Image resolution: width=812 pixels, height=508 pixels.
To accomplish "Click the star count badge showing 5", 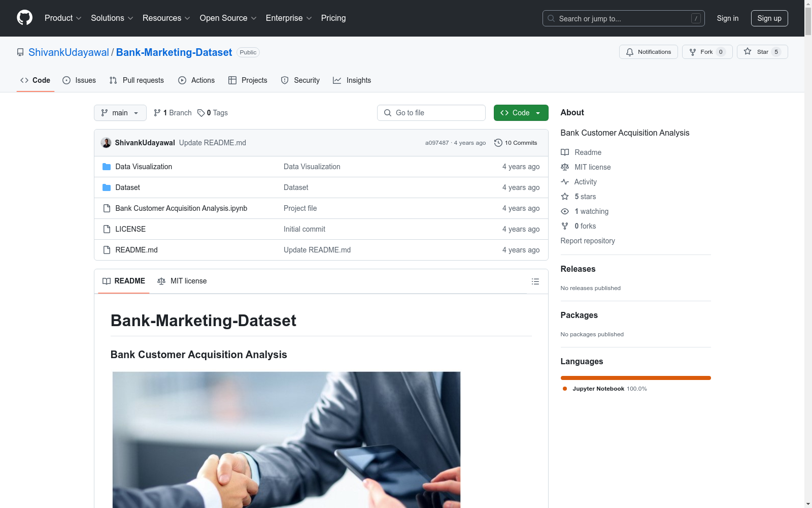I will point(776,52).
